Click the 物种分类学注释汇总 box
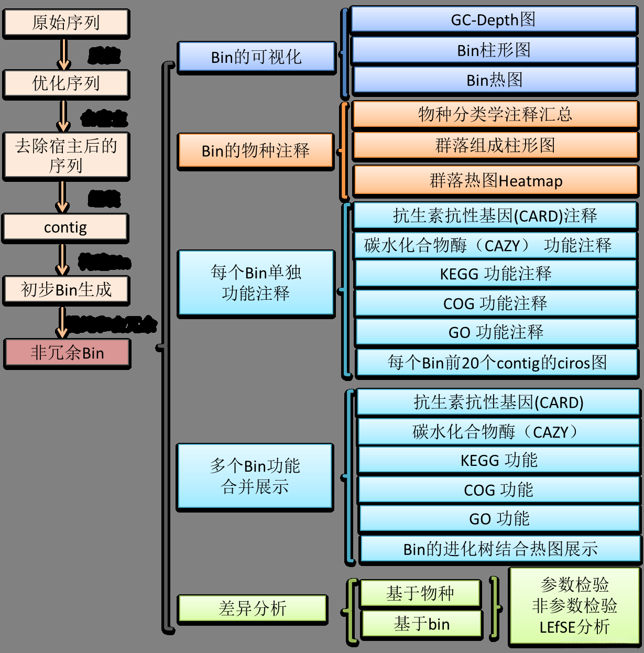The image size is (644, 653). point(495,114)
